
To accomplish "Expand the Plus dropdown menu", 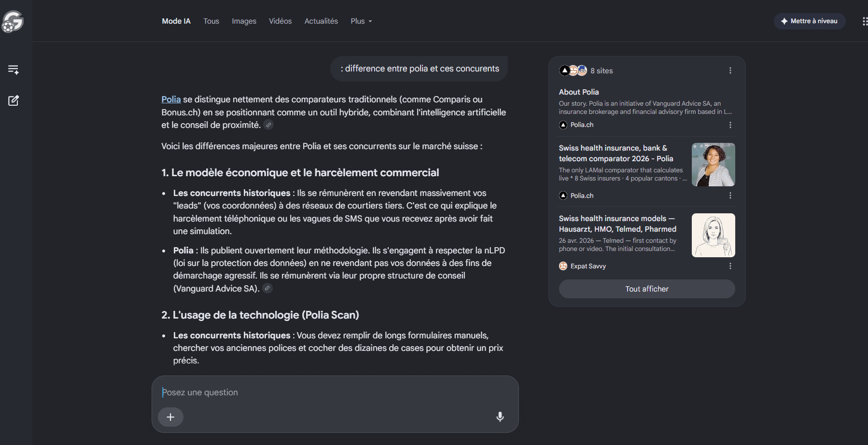I will coord(361,21).
